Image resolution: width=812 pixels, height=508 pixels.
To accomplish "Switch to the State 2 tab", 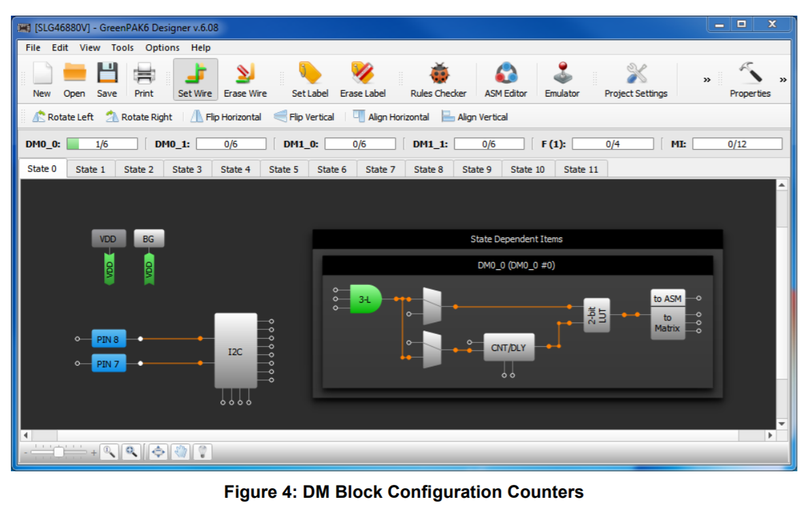I will click(139, 169).
